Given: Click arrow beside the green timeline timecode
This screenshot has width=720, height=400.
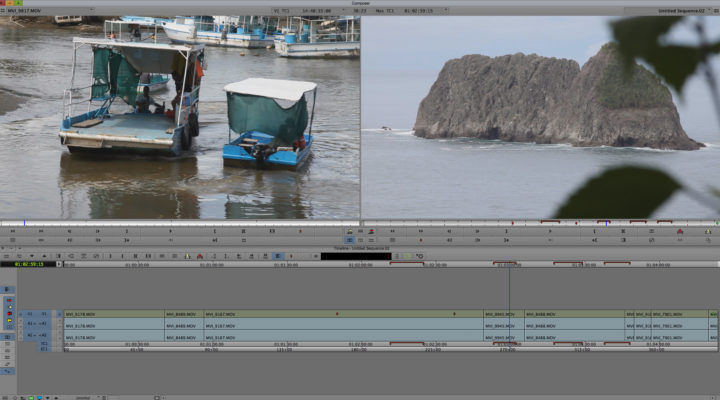Looking at the screenshot, I should 59,264.
